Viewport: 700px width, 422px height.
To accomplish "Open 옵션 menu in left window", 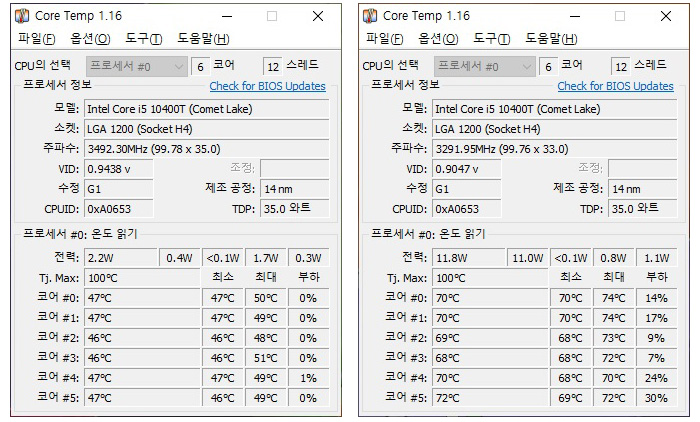I will pyautogui.click(x=90, y=39).
